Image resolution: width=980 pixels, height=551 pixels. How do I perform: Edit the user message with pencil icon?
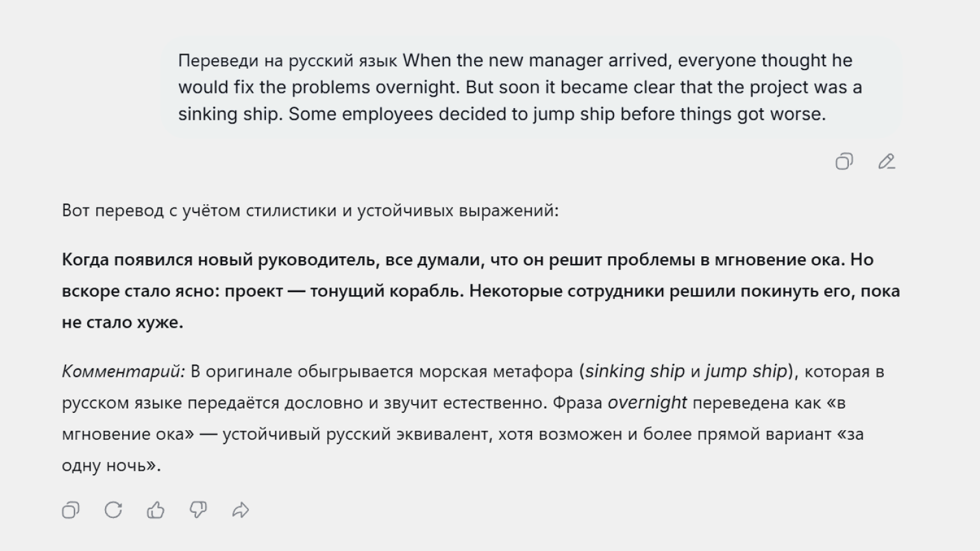click(x=886, y=162)
